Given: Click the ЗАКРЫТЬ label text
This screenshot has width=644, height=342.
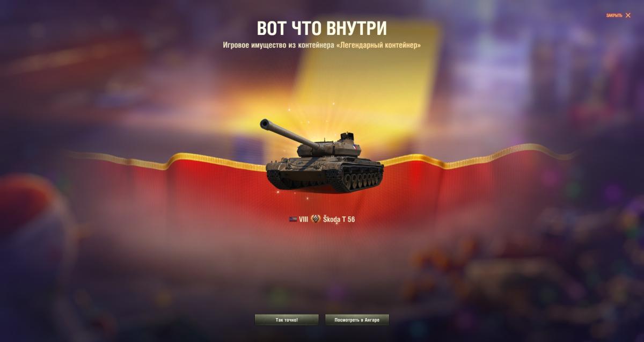Looking at the screenshot, I should click(614, 16).
